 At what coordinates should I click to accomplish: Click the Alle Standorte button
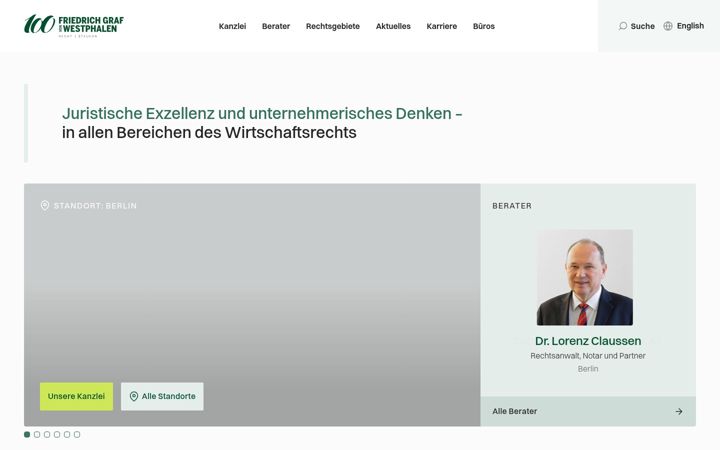tap(162, 396)
